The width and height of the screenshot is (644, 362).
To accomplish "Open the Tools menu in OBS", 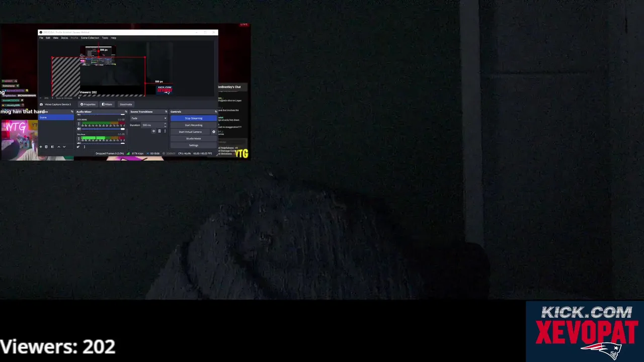I will [105, 38].
